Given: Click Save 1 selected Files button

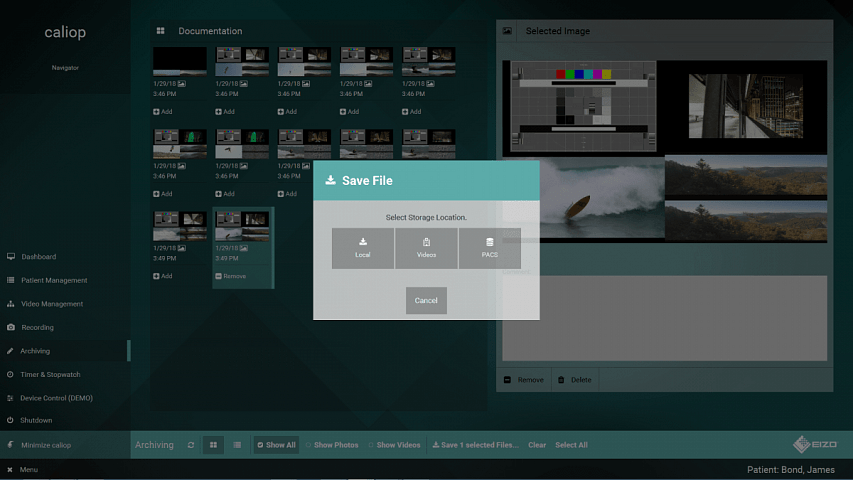Looking at the screenshot, I should pyautogui.click(x=474, y=445).
